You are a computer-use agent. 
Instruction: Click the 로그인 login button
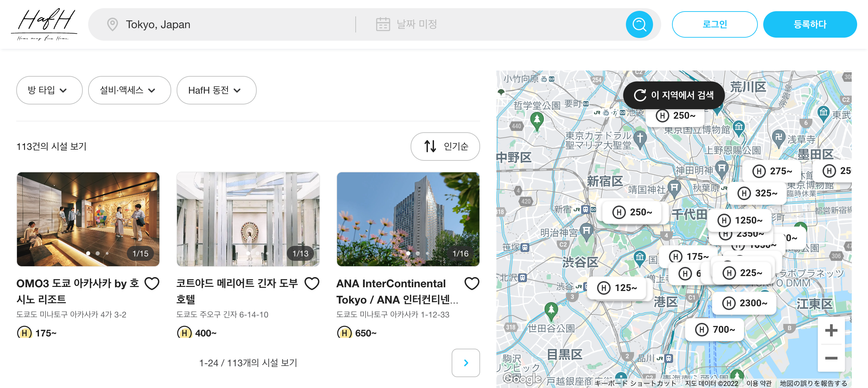pyautogui.click(x=714, y=24)
